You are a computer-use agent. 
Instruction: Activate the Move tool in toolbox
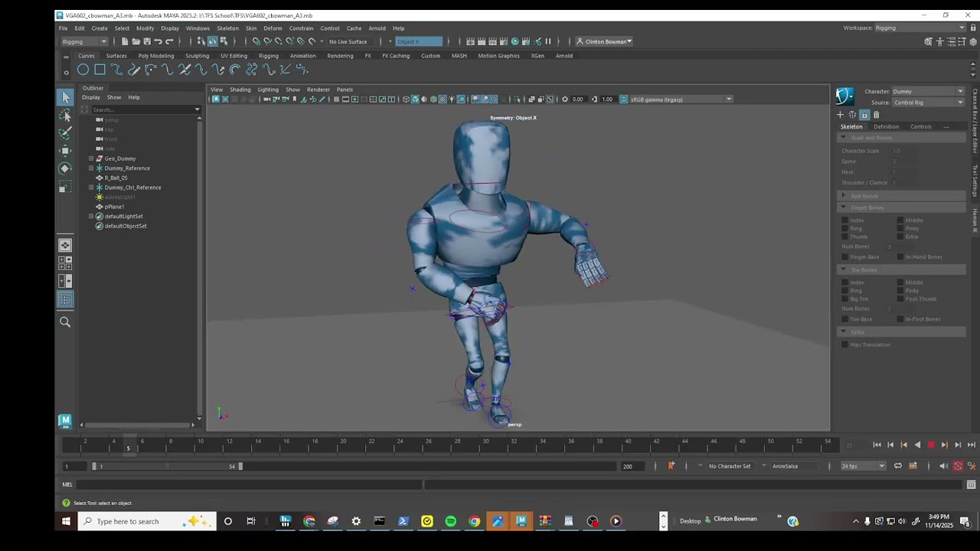(x=65, y=151)
